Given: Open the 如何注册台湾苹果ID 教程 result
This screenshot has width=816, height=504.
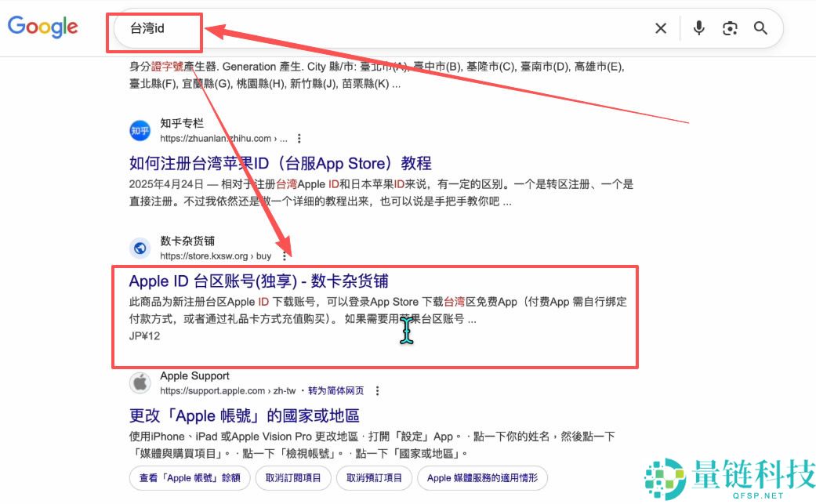Looking at the screenshot, I should coord(279,162).
